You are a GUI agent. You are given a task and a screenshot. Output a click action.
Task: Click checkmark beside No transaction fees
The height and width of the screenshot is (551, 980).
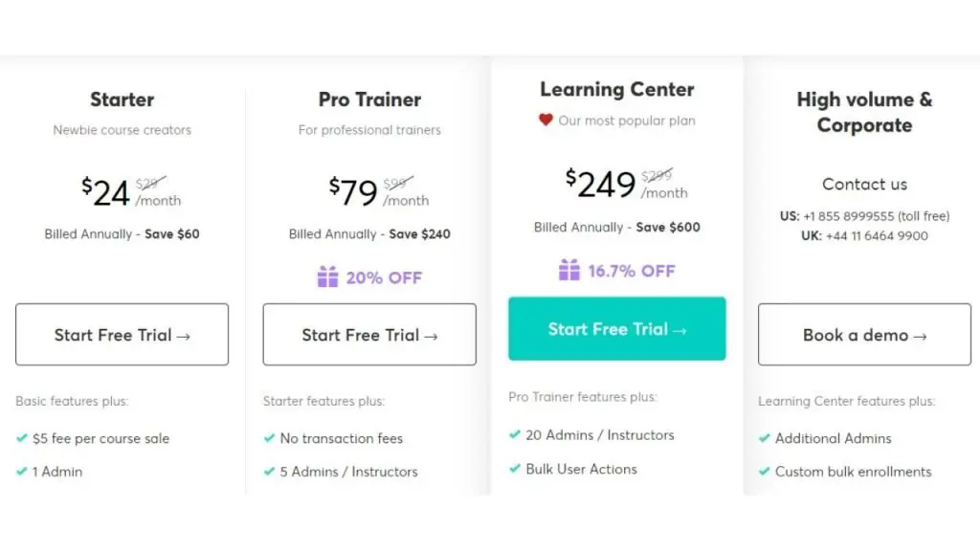(270, 438)
